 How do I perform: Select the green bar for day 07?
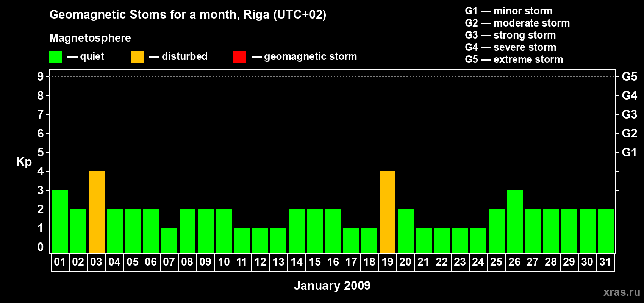(169, 240)
